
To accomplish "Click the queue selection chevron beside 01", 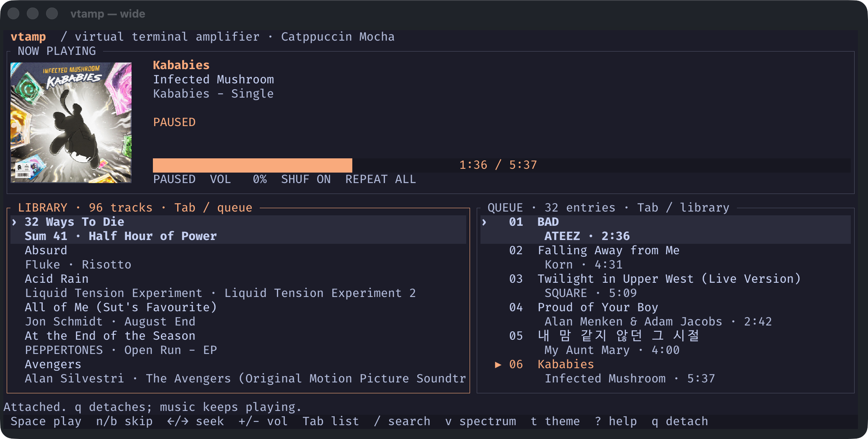I will pos(484,222).
